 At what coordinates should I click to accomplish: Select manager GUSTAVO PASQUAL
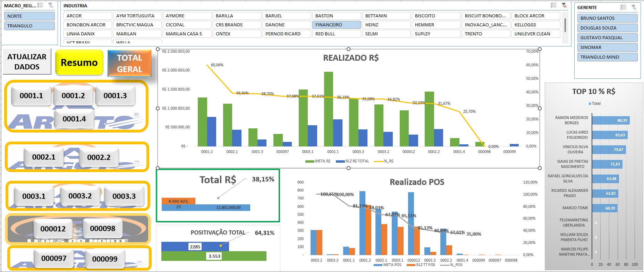(x=608, y=37)
